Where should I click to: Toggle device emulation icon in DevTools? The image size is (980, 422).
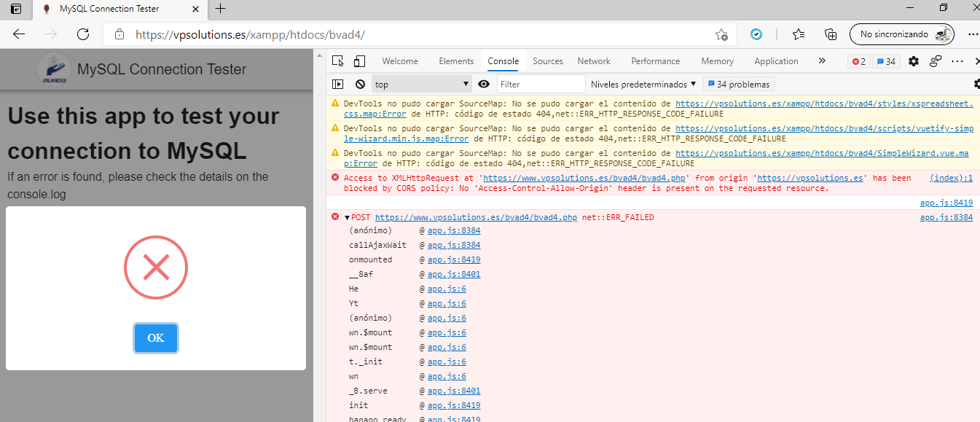point(359,61)
